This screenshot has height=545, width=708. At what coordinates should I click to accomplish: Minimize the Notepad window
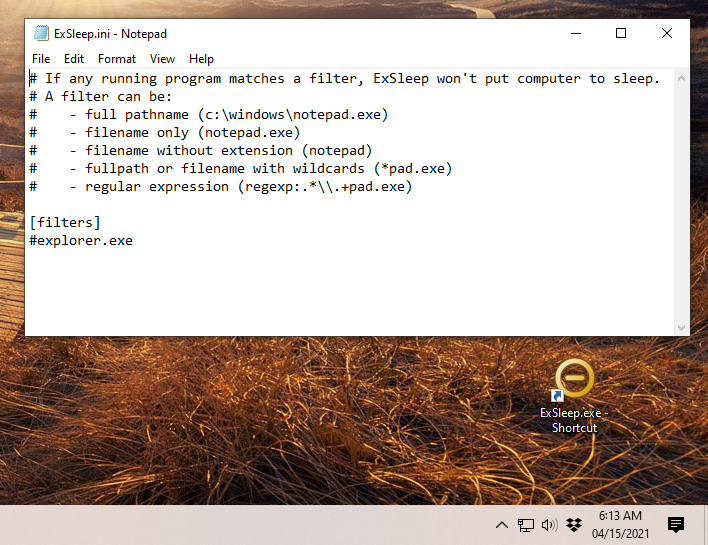pos(576,33)
